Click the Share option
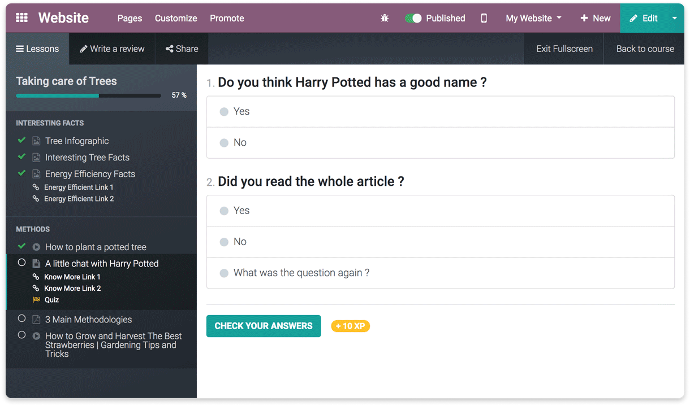This screenshot has width=690, height=406. (182, 49)
